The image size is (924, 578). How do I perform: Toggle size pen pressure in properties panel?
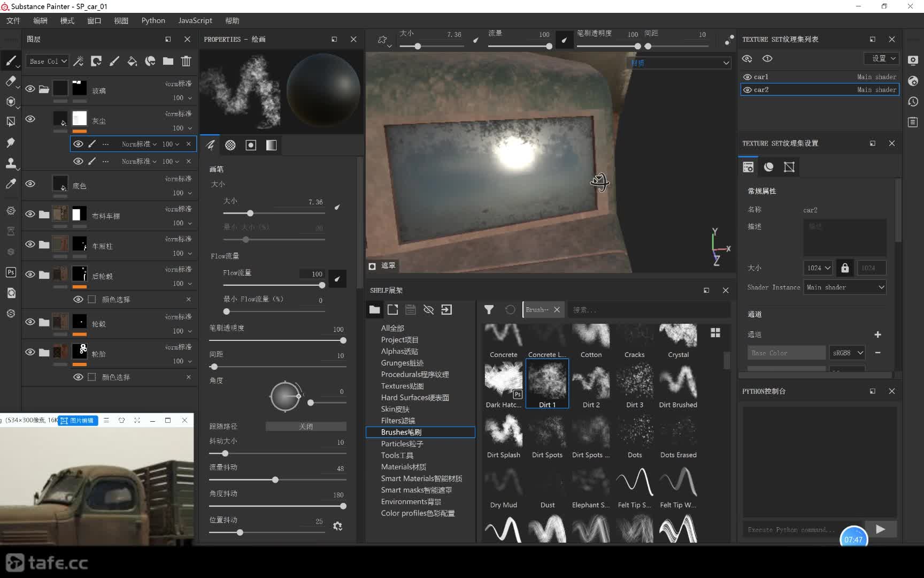click(x=337, y=207)
